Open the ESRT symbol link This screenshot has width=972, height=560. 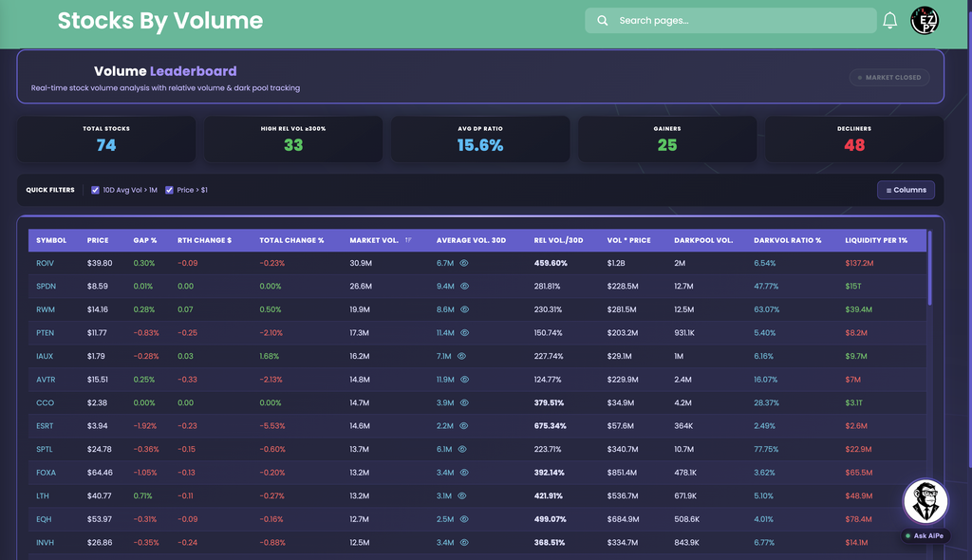click(45, 426)
